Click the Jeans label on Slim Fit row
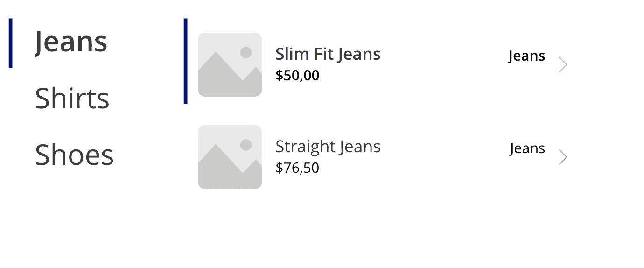 tap(526, 56)
